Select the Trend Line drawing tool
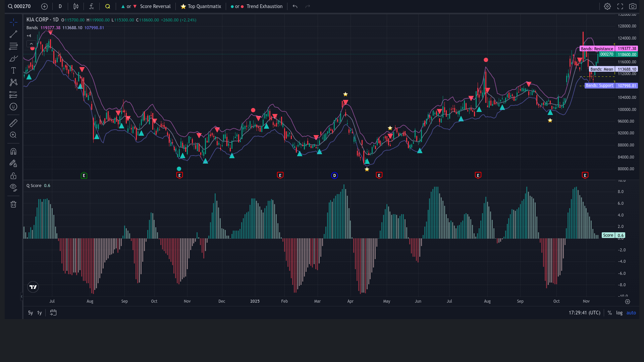 pyautogui.click(x=13, y=34)
